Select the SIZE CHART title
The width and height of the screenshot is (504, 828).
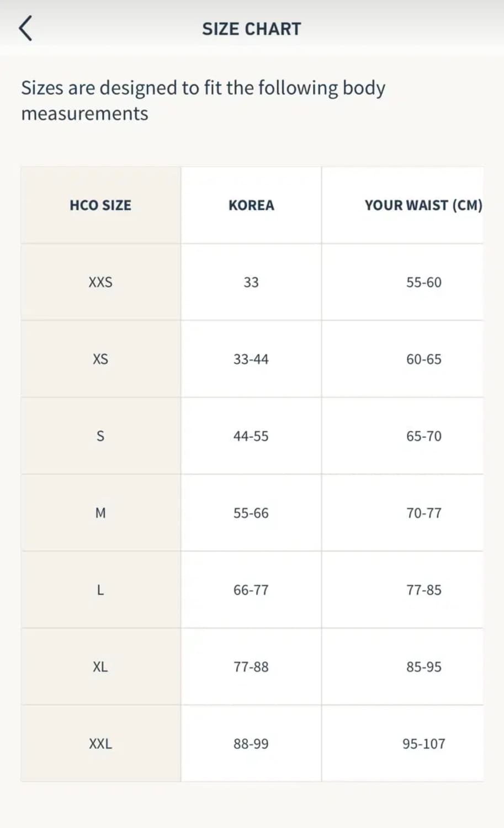252,28
